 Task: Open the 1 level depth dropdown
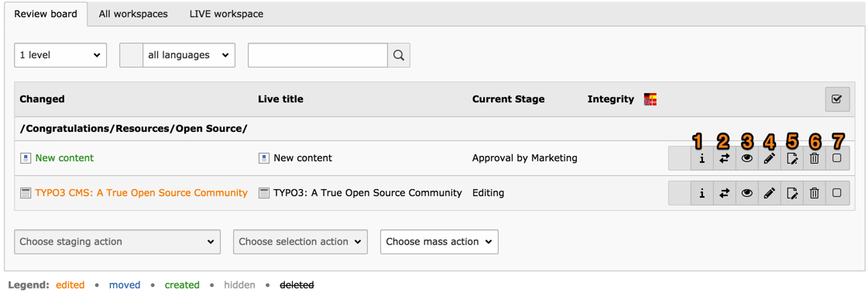tap(60, 55)
